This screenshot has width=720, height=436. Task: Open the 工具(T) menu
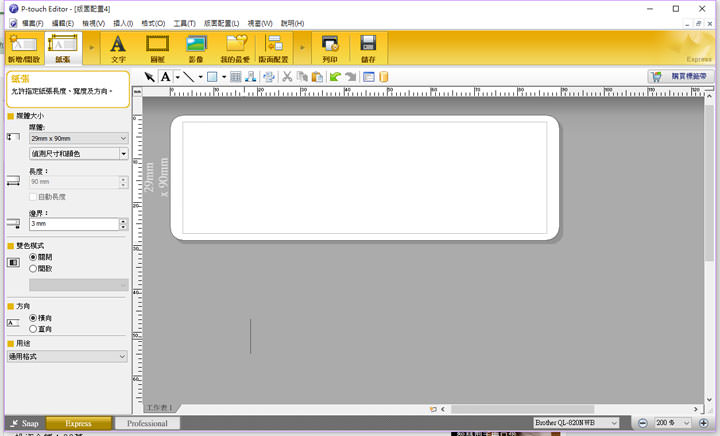coord(184,23)
